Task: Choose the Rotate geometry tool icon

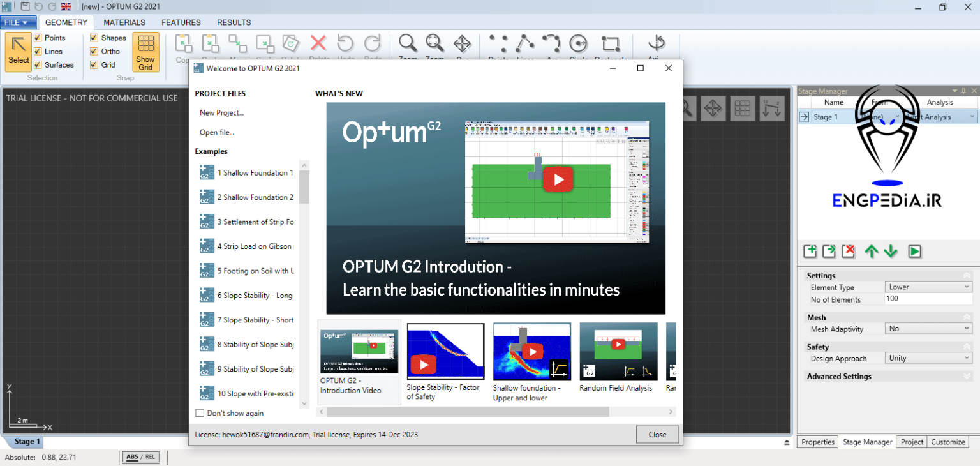Action: pyautogui.click(x=291, y=45)
